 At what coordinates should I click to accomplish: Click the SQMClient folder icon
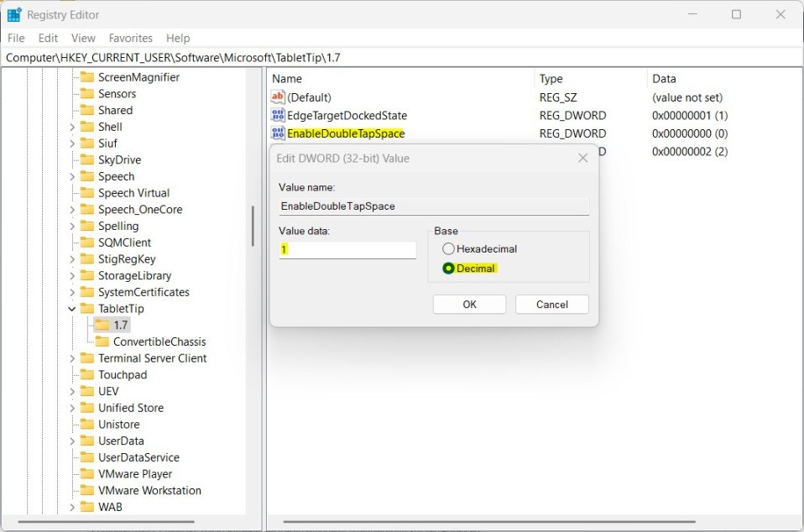point(87,243)
